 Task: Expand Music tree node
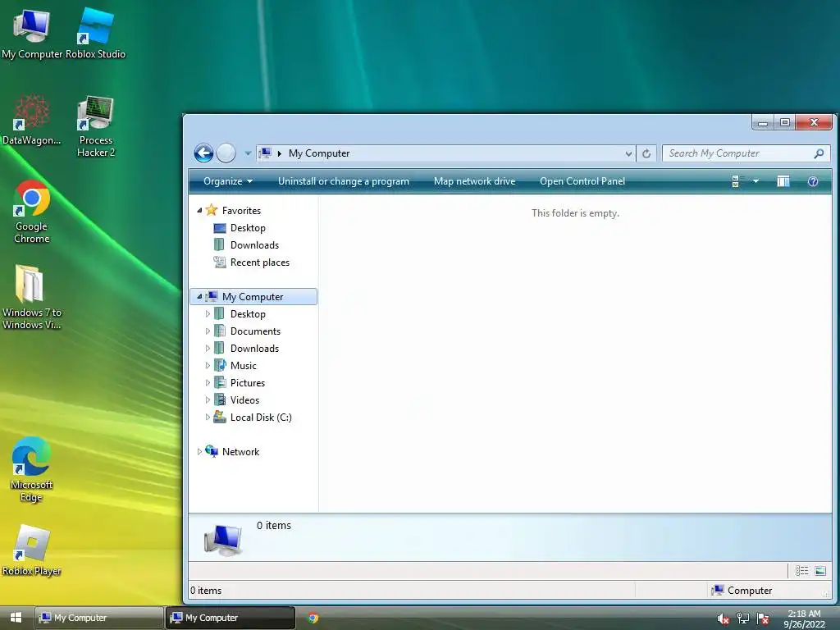click(x=208, y=365)
